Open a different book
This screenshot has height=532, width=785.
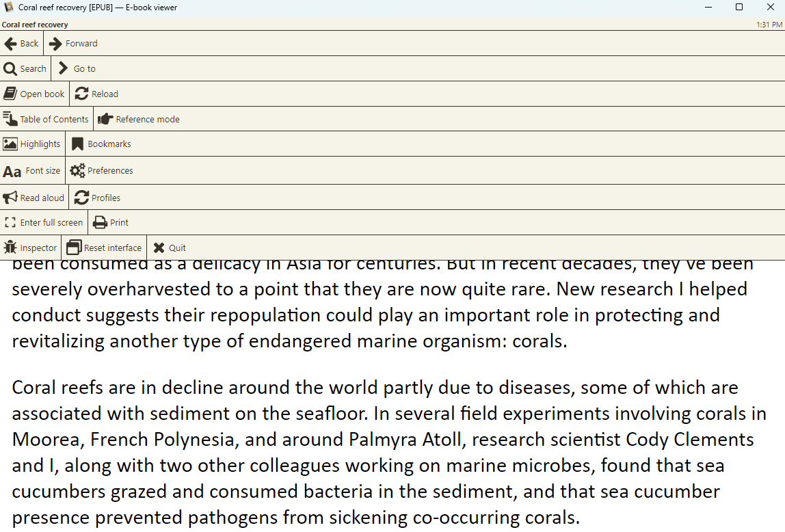[35, 93]
